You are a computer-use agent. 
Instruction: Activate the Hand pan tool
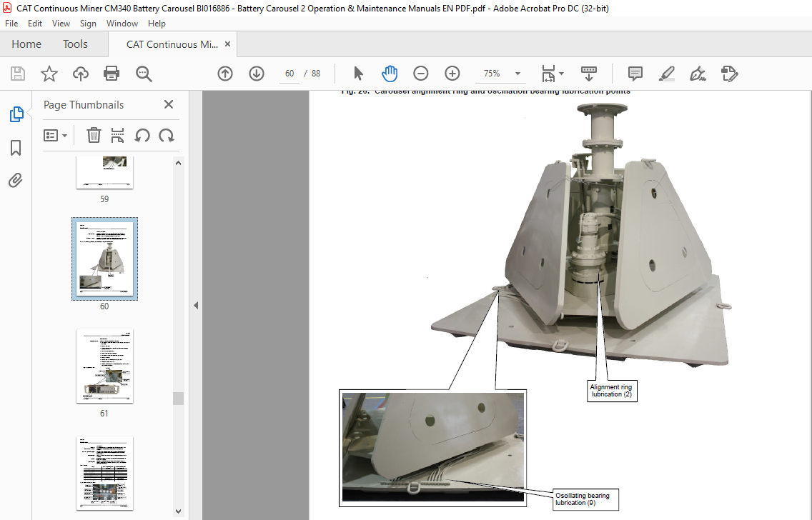pyautogui.click(x=390, y=74)
